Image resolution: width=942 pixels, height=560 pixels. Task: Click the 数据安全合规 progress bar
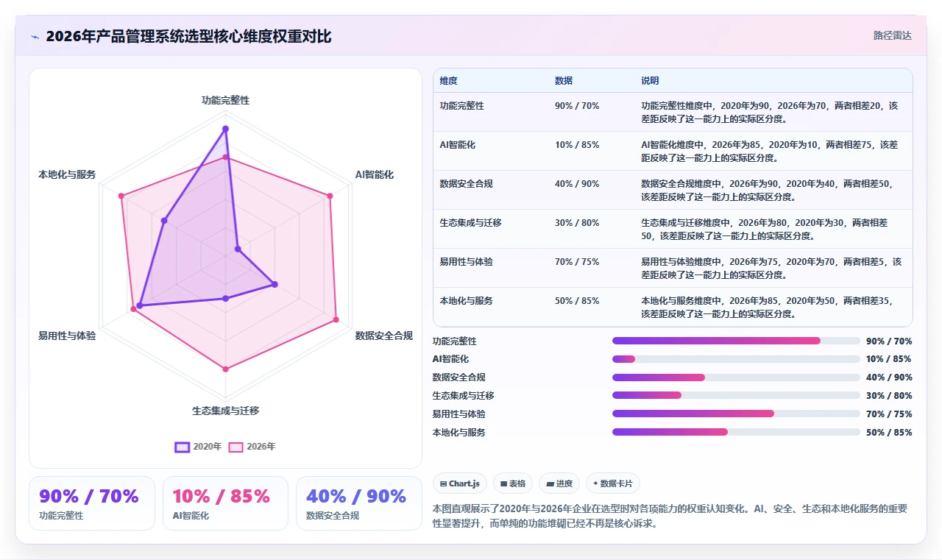[736, 378]
